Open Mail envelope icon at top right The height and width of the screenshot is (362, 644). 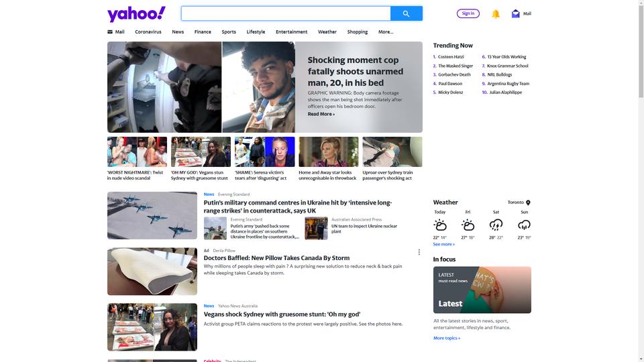pos(515,13)
